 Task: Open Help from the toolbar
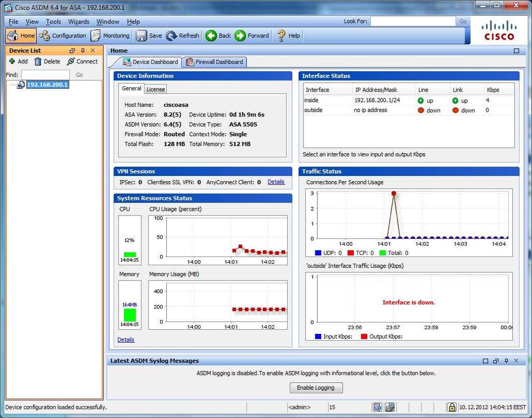click(289, 36)
